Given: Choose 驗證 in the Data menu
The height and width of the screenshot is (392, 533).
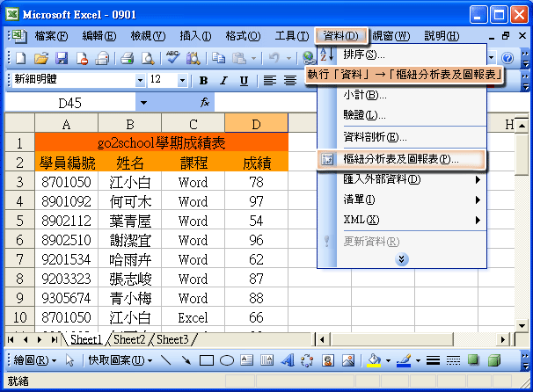Looking at the screenshot, I should click(401, 115).
